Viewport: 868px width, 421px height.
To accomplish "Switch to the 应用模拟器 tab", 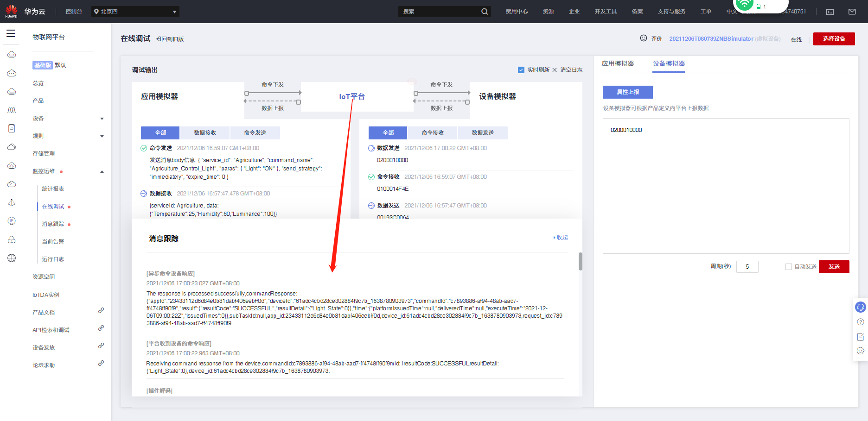I will click(618, 63).
